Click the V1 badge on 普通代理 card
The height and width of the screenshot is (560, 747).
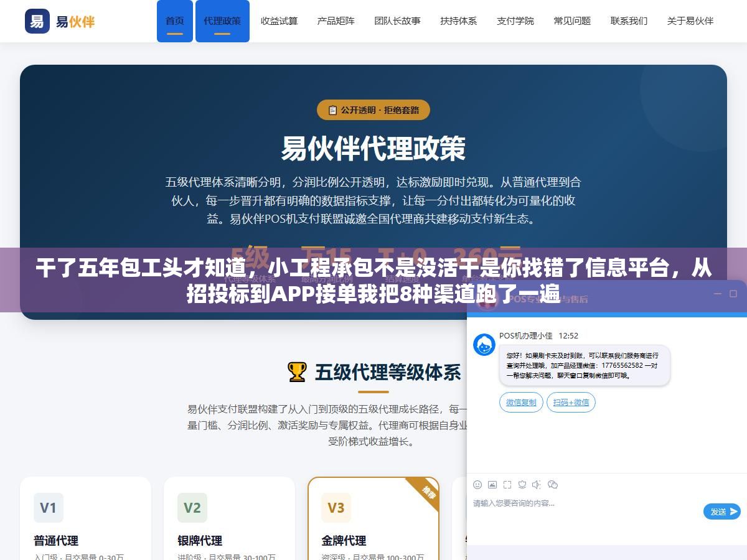49,508
